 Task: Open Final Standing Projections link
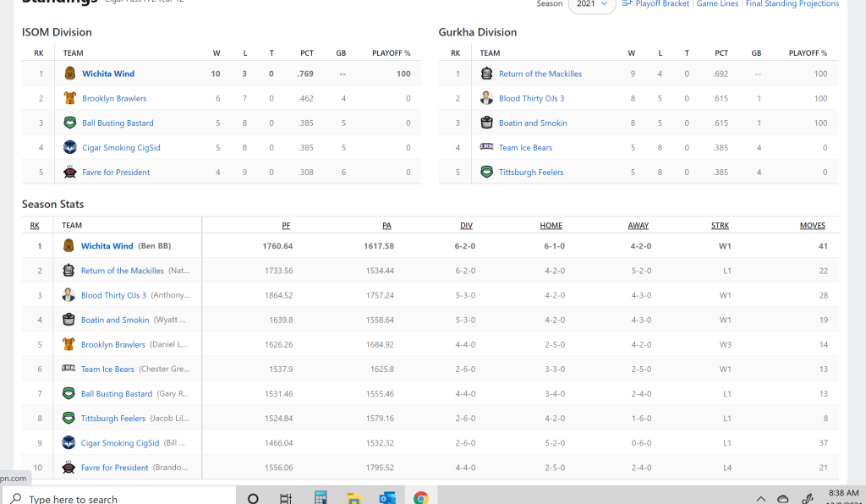tap(792, 4)
